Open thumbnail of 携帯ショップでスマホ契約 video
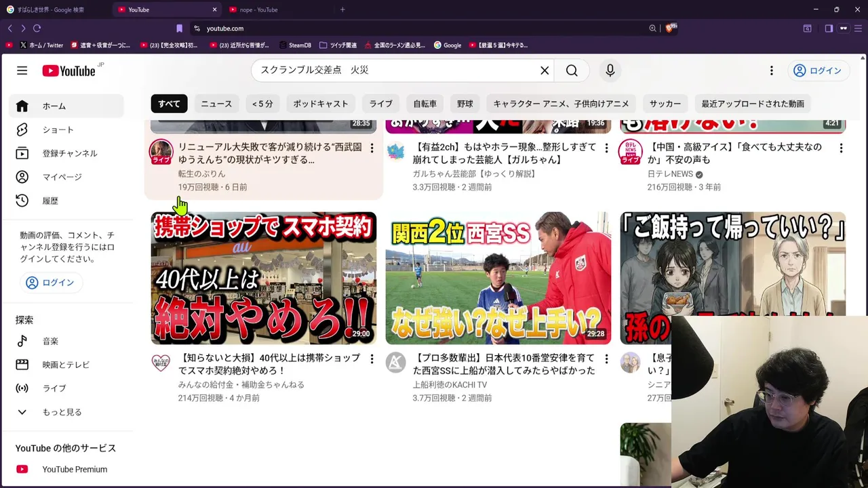Viewport: 868px width, 488px height. [264, 278]
